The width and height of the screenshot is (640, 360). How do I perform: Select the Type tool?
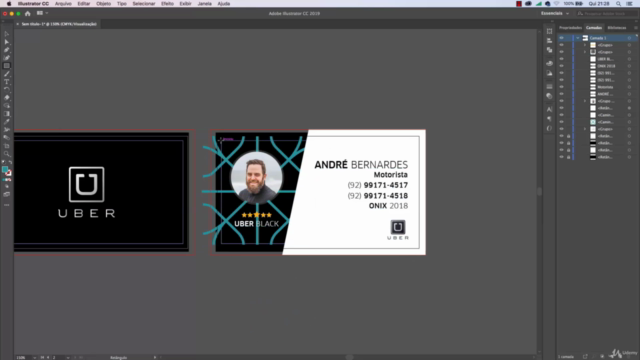pos(7,82)
